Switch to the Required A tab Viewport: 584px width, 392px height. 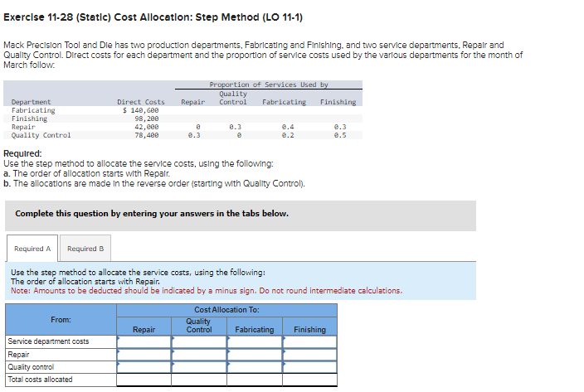(32, 249)
